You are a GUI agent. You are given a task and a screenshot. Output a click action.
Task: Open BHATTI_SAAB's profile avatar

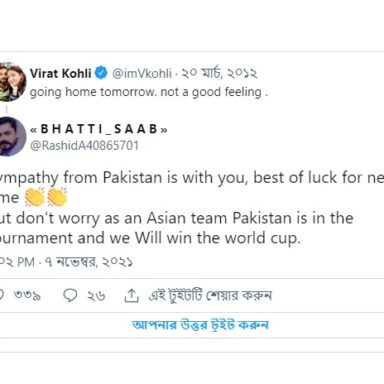(x=12, y=136)
